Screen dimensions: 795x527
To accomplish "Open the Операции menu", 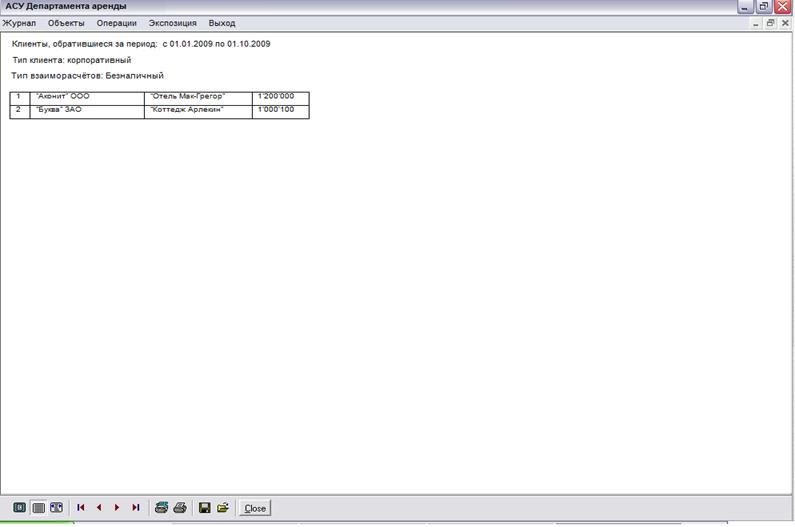I will pos(117,23).
